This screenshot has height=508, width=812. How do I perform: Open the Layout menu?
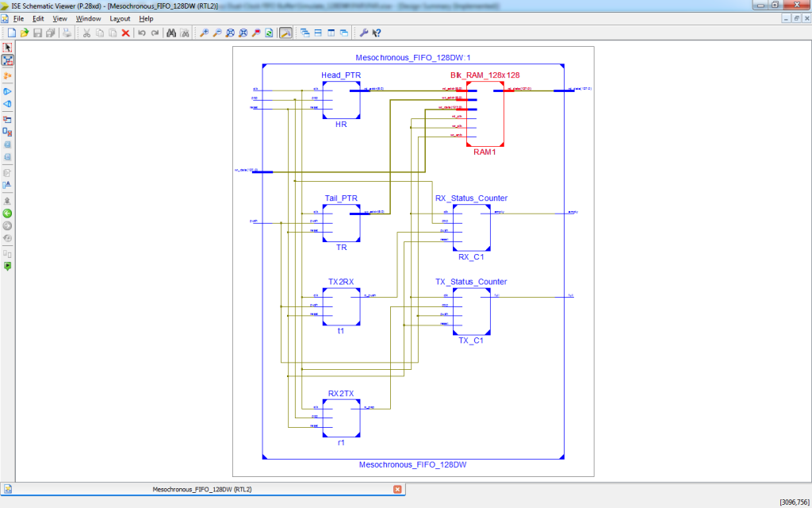[x=120, y=18]
